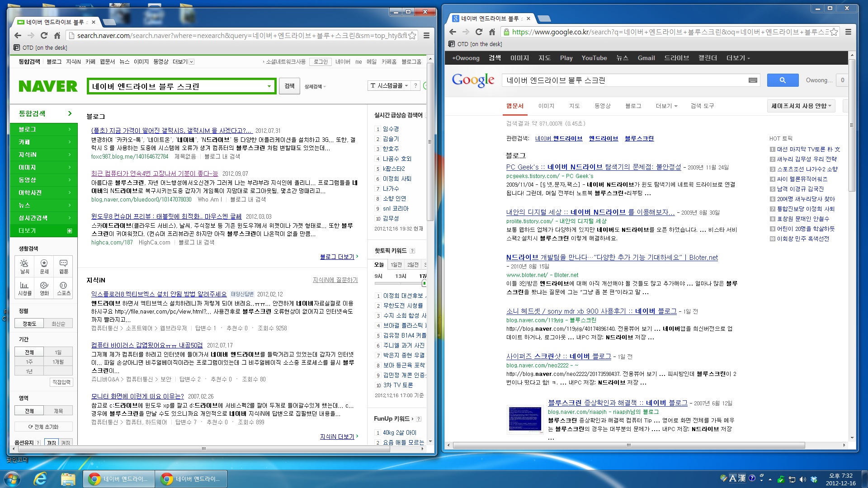Open the 운세 fortune shortcut icon
The width and height of the screenshot is (868, 488).
click(44, 267)
